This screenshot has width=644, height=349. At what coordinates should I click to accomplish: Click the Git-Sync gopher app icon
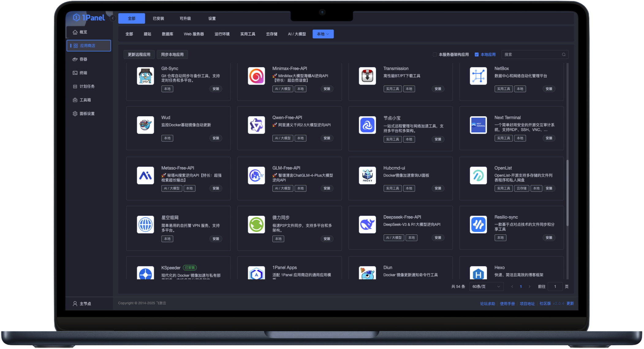pos(145,76)
